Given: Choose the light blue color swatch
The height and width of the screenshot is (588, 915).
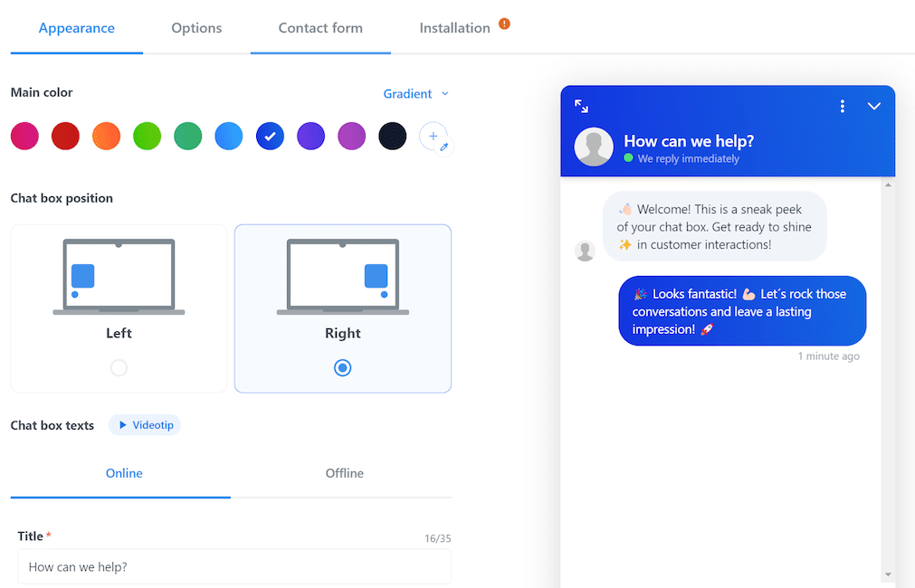Looking at the screenshot, I should (229, 136).
